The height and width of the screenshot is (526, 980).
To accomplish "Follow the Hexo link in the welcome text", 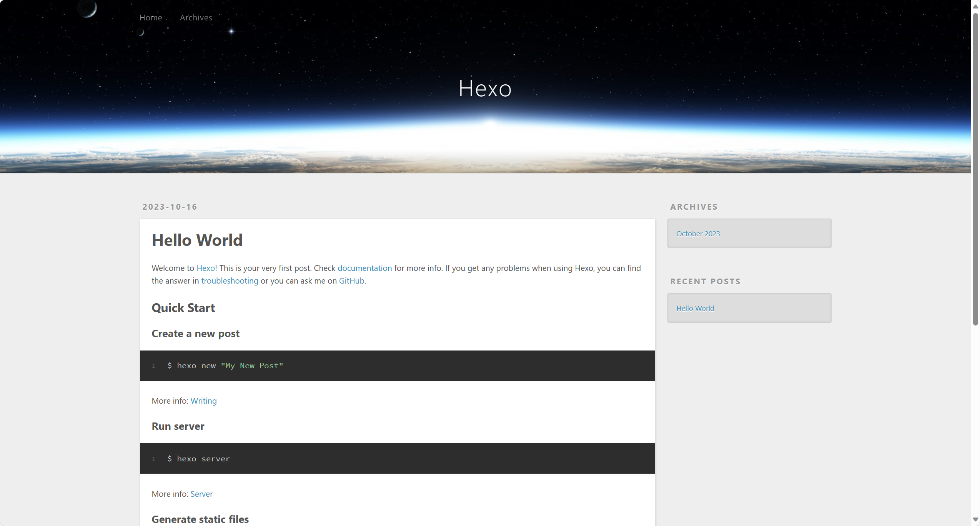I will click(206, 268).
